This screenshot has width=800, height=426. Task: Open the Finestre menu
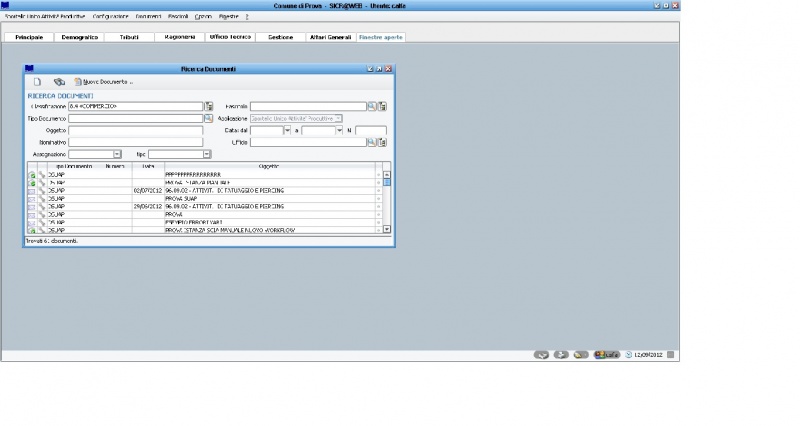click(229, 16)
